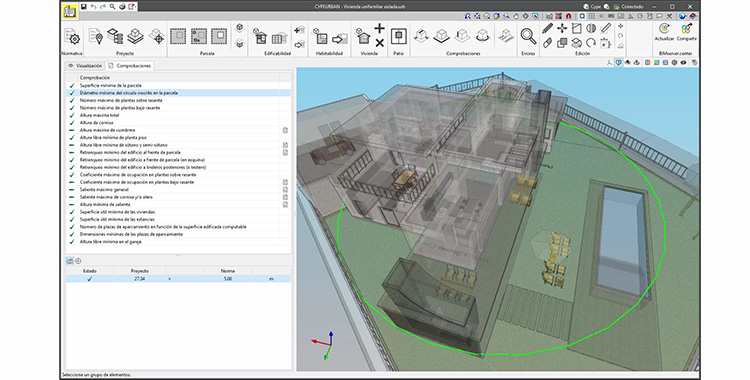
Task: Select 'Altura de cornisa' row
Action: [178, 123]
